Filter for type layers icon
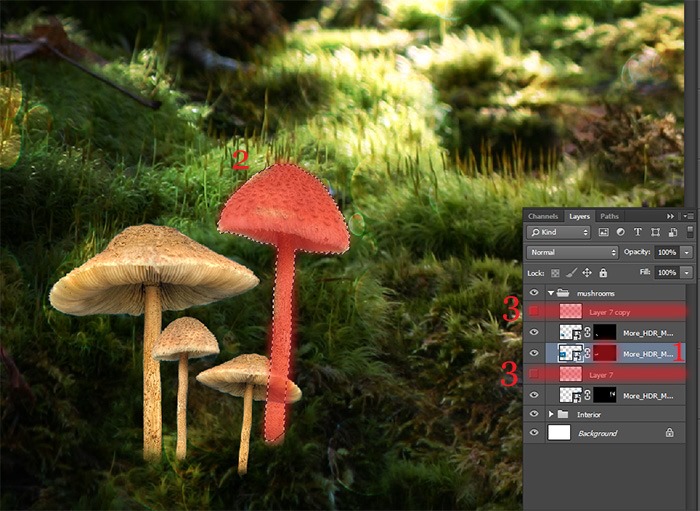This screenshot has width=700, height=511. 638,232
